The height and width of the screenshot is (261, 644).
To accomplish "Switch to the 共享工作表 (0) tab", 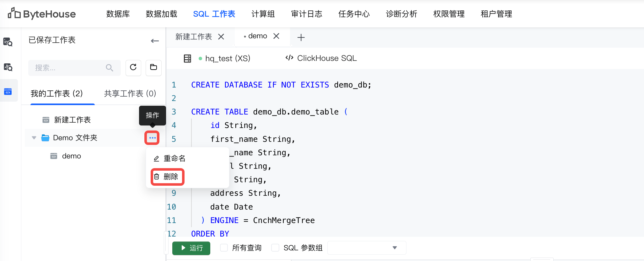I will [130, 93].
